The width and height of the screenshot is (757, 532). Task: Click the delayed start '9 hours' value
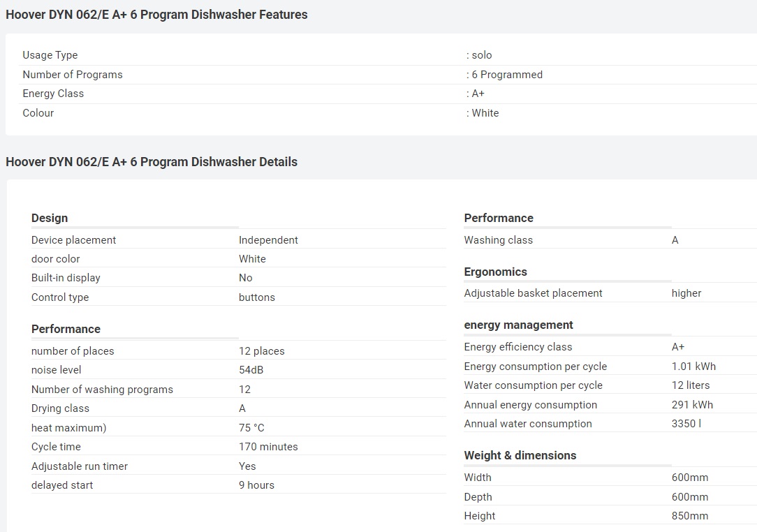[x=256, y=485]
